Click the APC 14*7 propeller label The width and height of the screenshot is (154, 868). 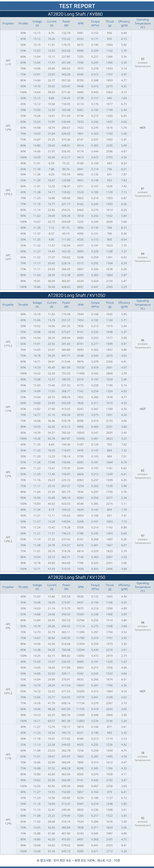(8, 257)
